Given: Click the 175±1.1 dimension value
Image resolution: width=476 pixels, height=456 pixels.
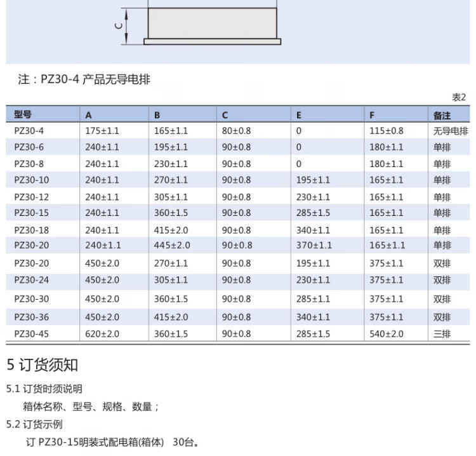Looking at the screenshot, I should pyautogui.click(x=102, y=131).
